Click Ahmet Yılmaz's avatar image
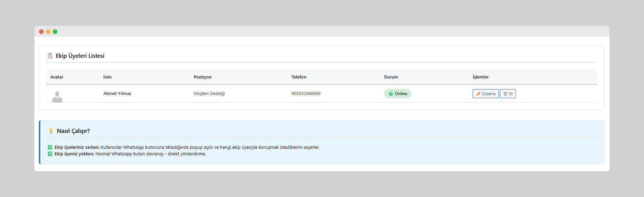Viewport: 644px width, 197px height. point(57,97)
